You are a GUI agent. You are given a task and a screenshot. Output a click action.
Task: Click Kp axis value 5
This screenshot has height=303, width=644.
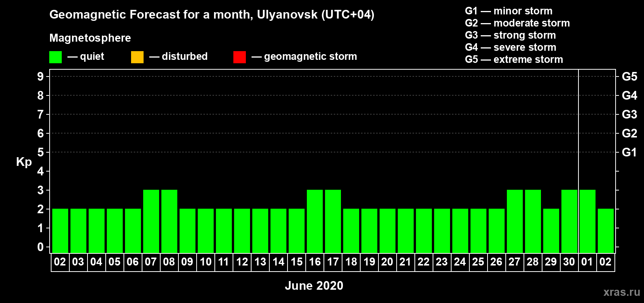point(41,152)
